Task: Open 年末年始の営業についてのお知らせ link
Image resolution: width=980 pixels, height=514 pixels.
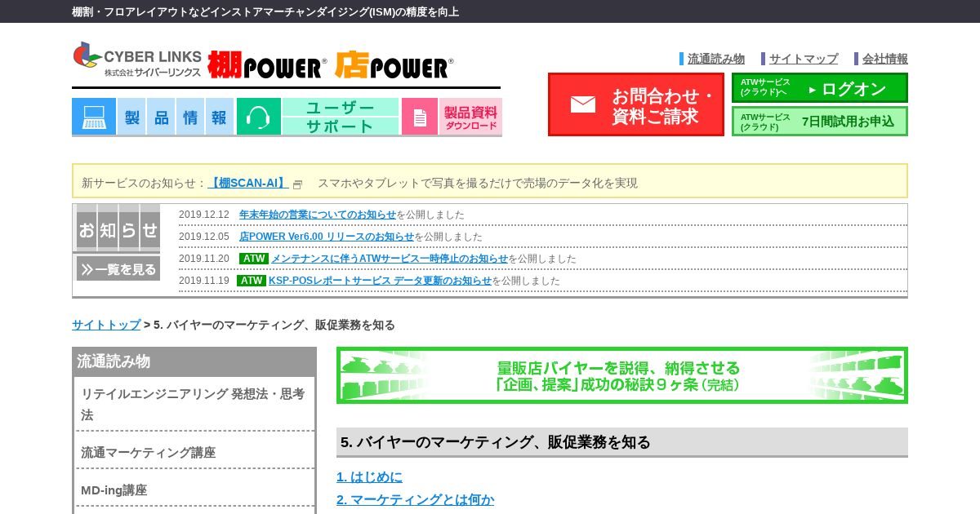Action: point(318,215)
